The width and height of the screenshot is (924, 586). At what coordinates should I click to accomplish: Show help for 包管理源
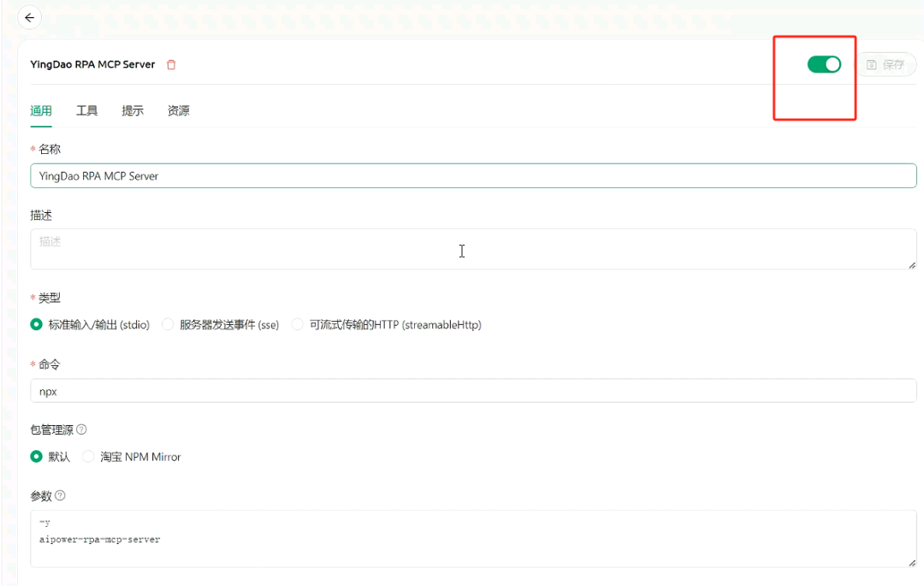82,429
